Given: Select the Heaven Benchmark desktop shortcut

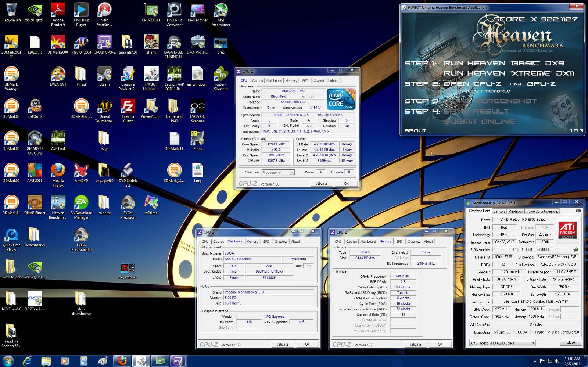Looking at the screenshot, I should click(x=58, y=208).
